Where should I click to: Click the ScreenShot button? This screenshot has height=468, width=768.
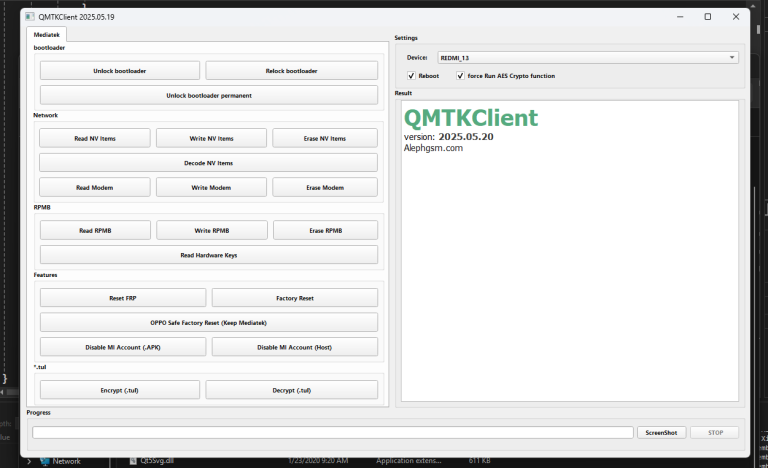point(661,433)
